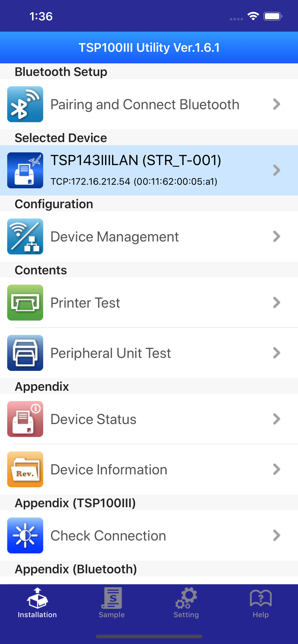The width and height of the screenshot is (298, 644).
Task: Switch to the Setting tab
Action: click(186, 603)
